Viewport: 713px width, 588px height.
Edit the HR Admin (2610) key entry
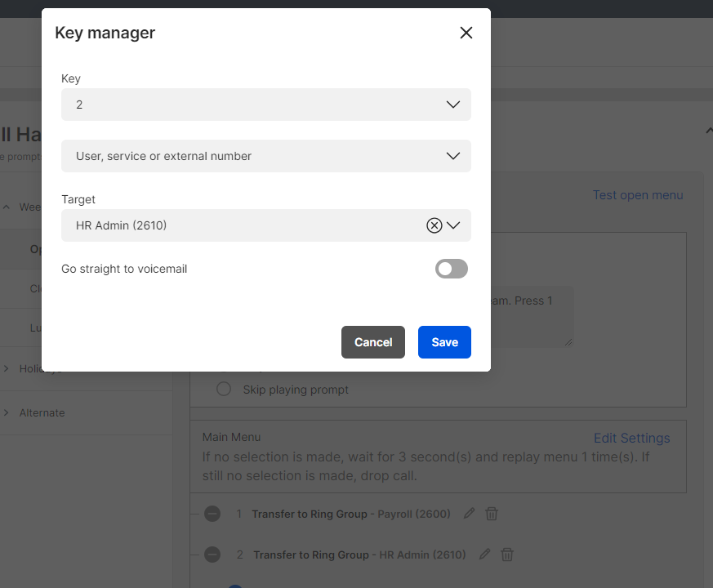(484, 555)
